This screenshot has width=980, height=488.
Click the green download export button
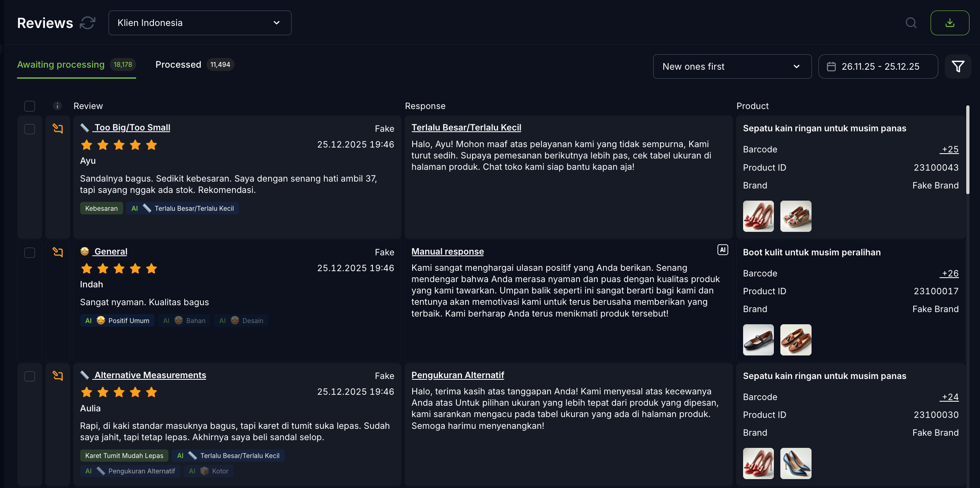tap(950, 23)
